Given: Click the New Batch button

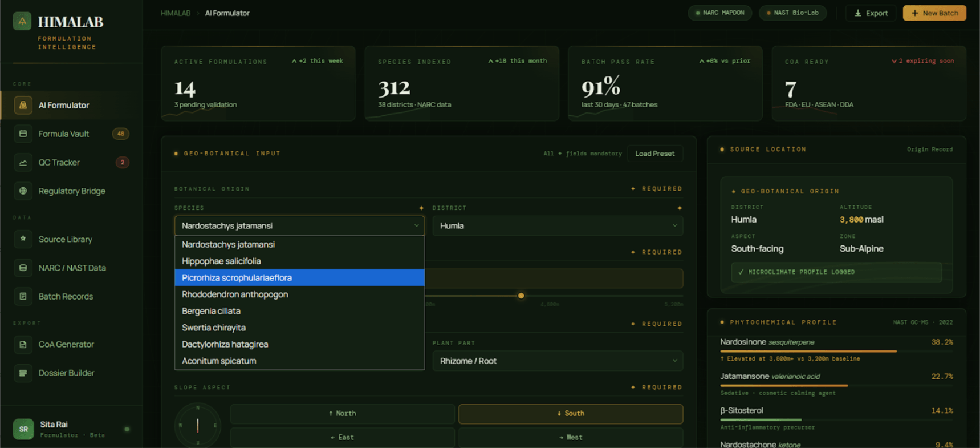Looking at the screenshot, I should pos(934,13).
